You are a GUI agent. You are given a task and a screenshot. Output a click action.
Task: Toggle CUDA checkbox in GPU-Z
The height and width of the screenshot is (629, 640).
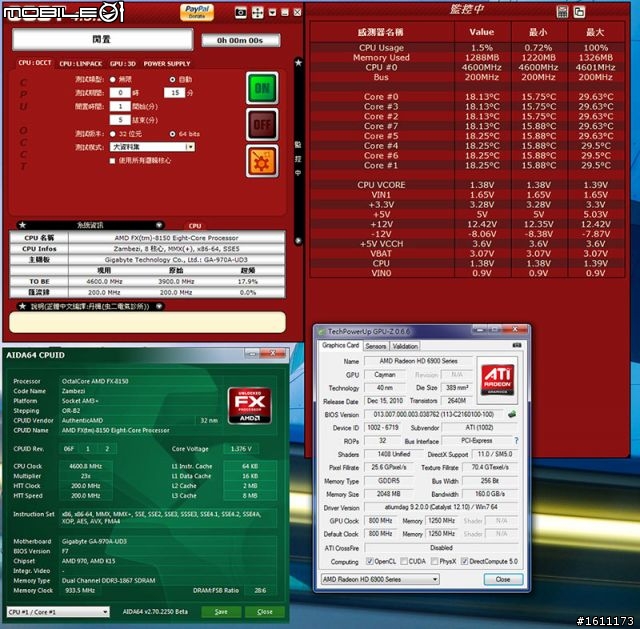[404, 561]
